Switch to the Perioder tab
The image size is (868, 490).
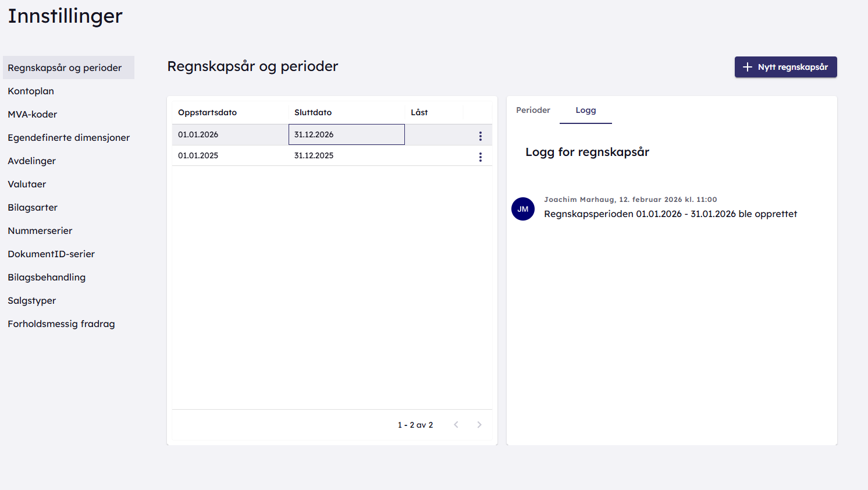click(533, 110)
